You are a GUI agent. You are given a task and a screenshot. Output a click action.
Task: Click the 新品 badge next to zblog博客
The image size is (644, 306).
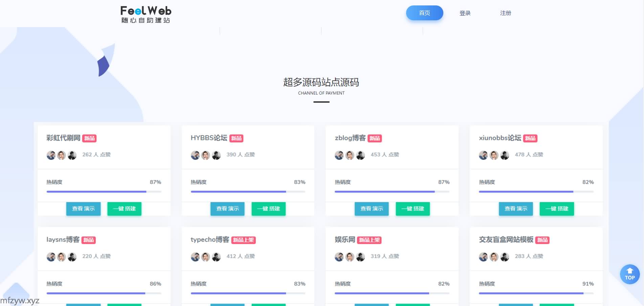375,138
